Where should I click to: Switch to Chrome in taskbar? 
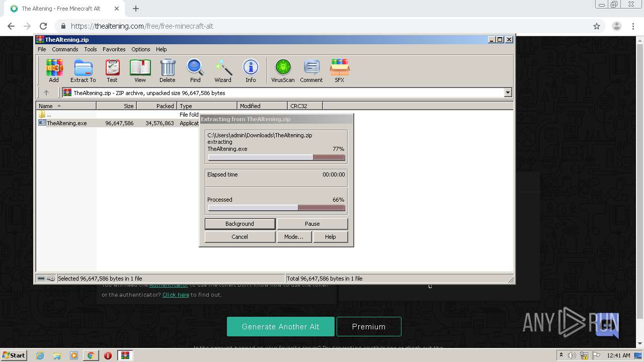(91, 355)
